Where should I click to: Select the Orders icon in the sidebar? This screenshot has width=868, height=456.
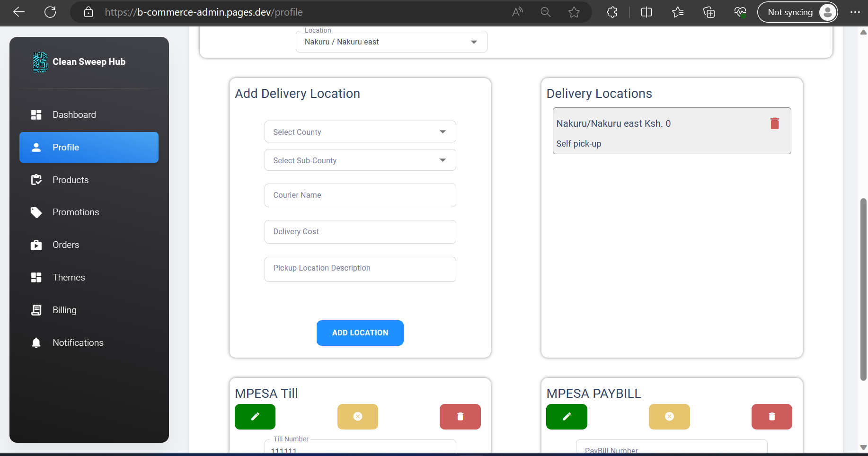(36, 245)
